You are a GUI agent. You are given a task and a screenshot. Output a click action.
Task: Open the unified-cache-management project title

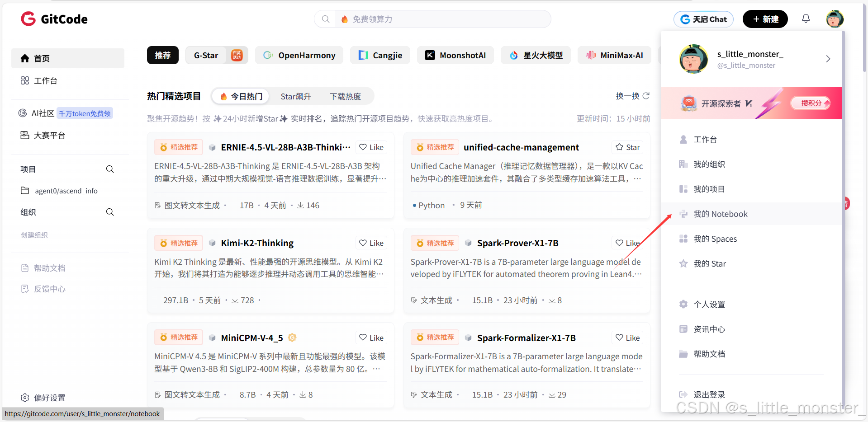[x=521, y=147]
